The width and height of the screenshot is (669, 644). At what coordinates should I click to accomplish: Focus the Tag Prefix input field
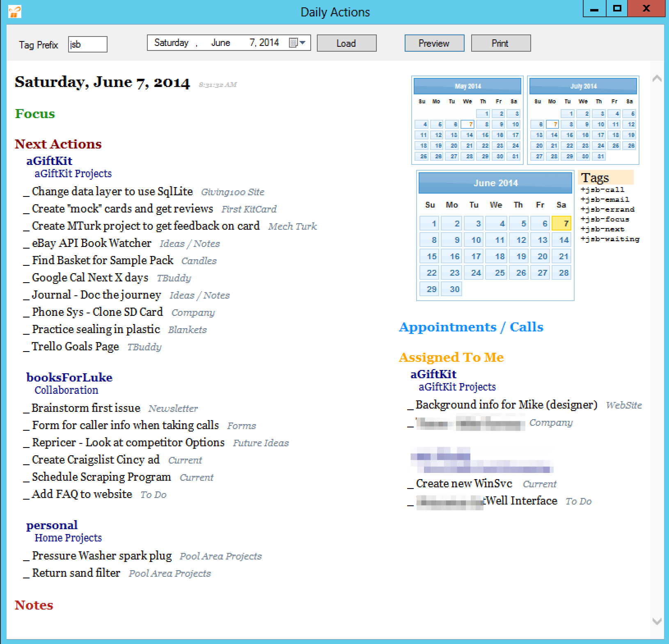pos(87,44)
